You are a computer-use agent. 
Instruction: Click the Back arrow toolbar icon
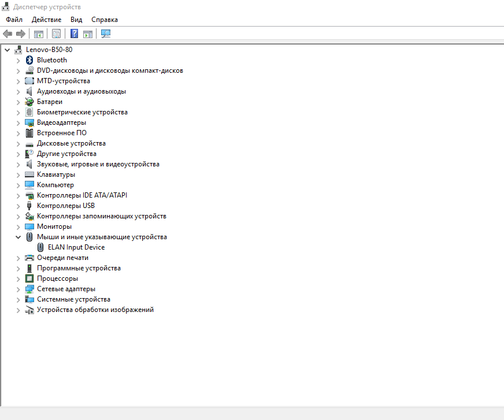[8, 34]
